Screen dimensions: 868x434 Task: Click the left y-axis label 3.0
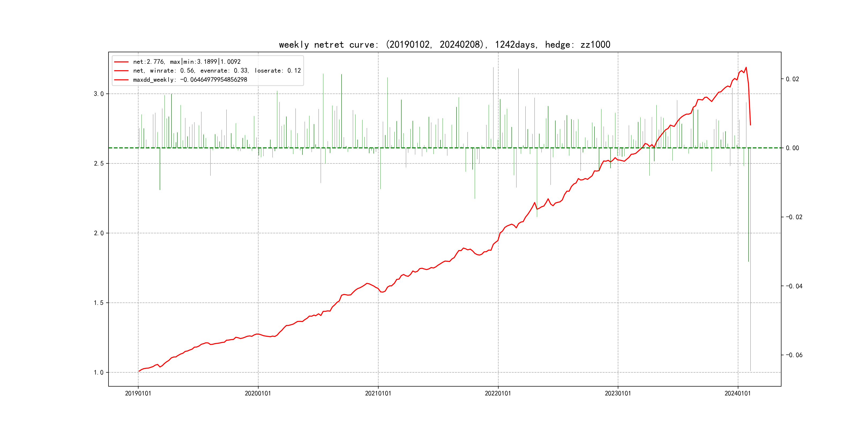[98, 94]
